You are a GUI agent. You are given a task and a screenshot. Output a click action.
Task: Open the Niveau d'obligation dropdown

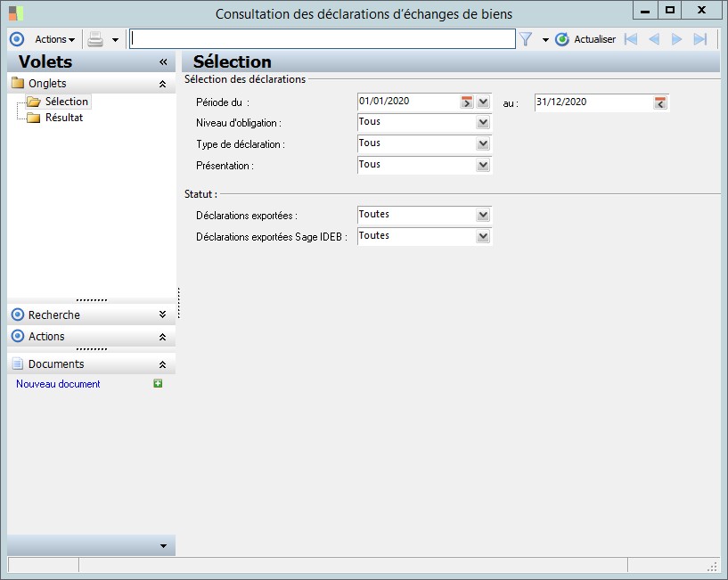point(483,123)
